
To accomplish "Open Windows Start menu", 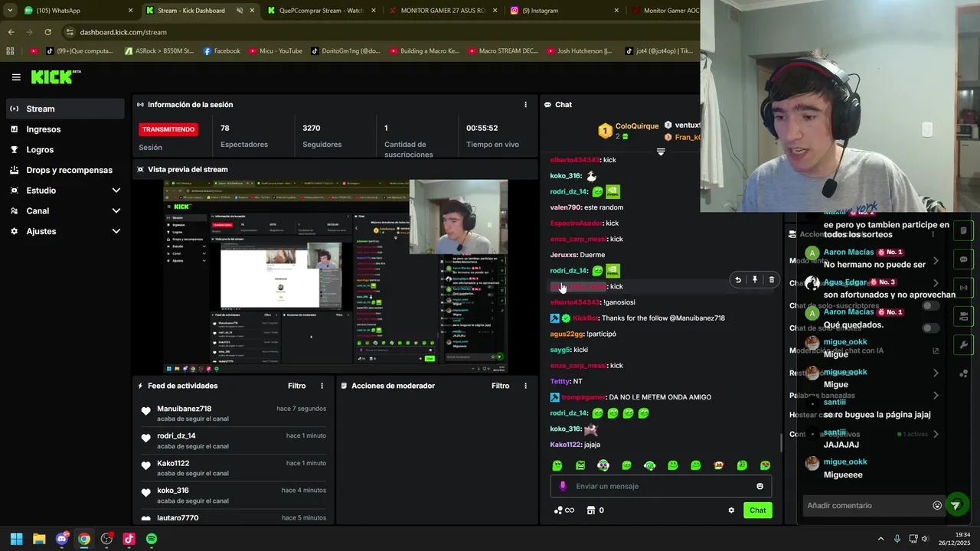I will 16,539.
